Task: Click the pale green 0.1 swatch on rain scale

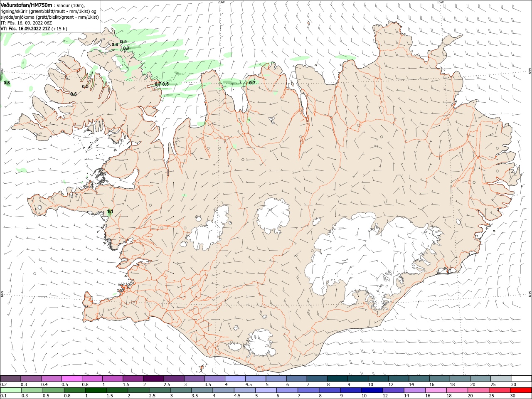Action: click(x=11, y=390)
